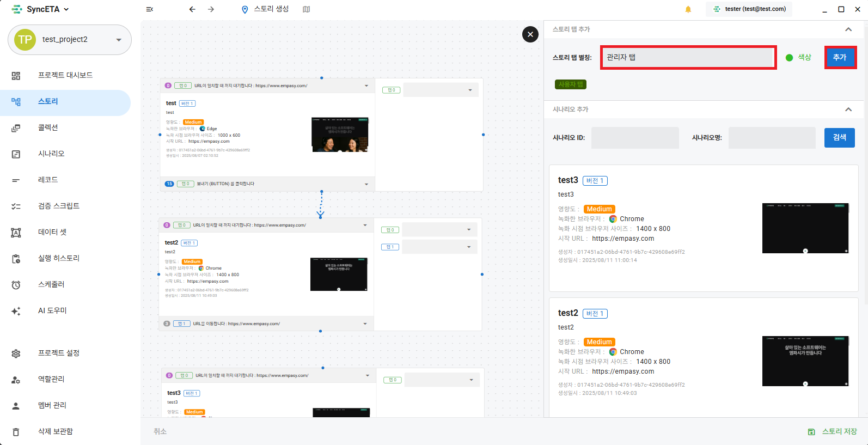Open 삭제 보관함 trash item
This screenshot has width=868, height=445.
point(55,431)
